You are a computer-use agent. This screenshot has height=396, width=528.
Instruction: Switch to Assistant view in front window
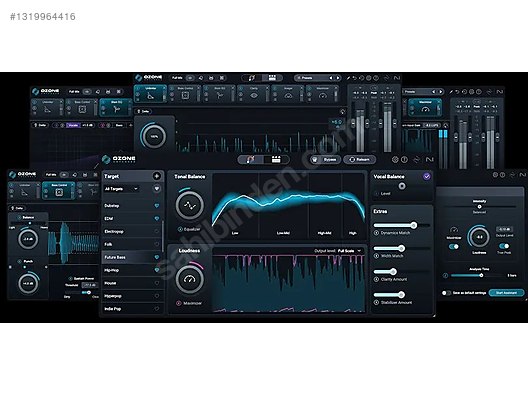[x=251, y=159]
